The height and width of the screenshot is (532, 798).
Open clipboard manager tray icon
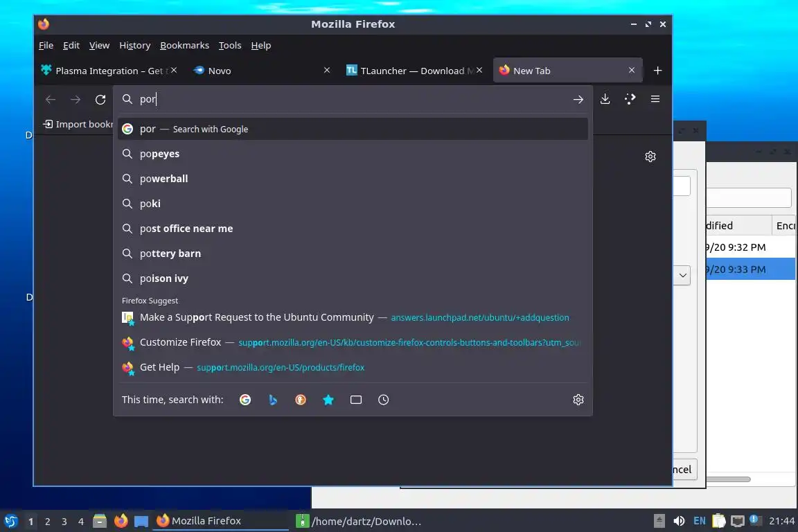[718, 521]
